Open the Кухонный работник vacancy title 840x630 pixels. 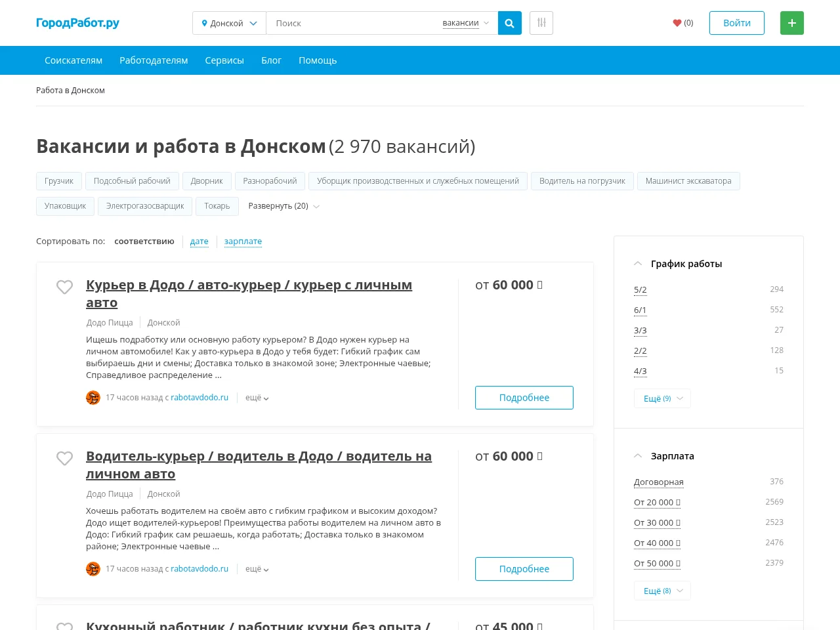pyautogui.click(x=258, y=625)
